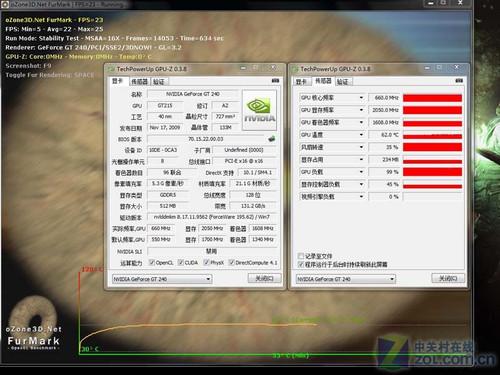Click the NVIDIA logo in GPU-Z
Screen dimensions: 500x375
pos(259,110)
